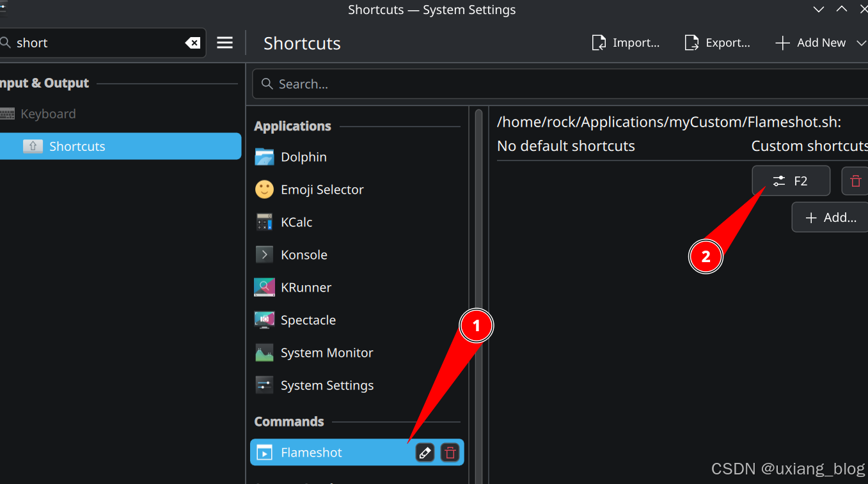Click the Export button
Image resolution: width=868 pixels, height=484 pixels.
tap(718, 43)
